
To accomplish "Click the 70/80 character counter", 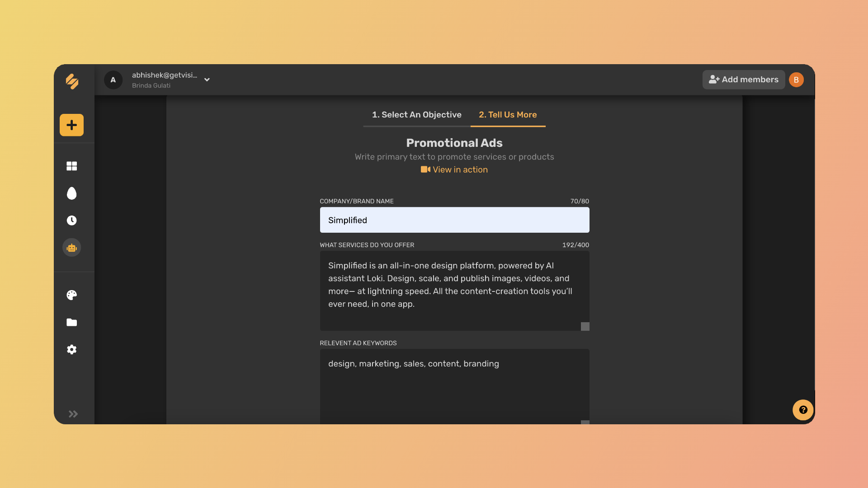I will click(x=580, y=201).
